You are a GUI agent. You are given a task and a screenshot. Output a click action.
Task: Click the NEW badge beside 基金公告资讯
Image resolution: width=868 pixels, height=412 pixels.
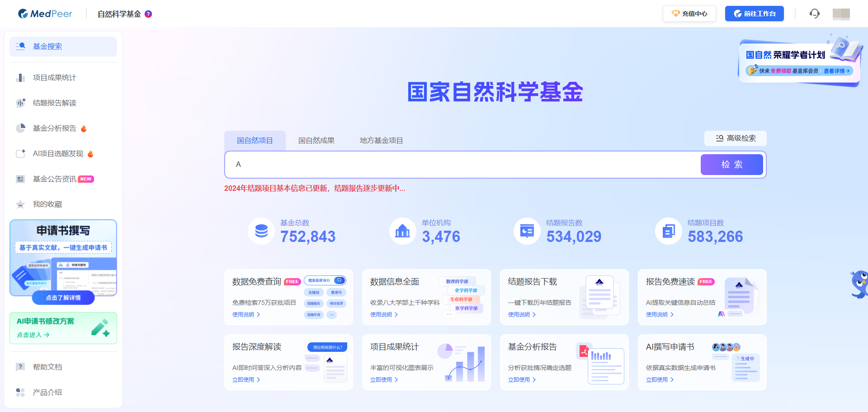(x=86, y=179)
